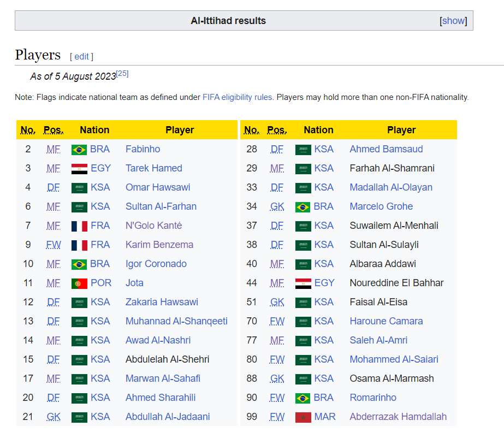Click Saudi flag in Abdullah Al-Jadaani row

coord(79,417)
